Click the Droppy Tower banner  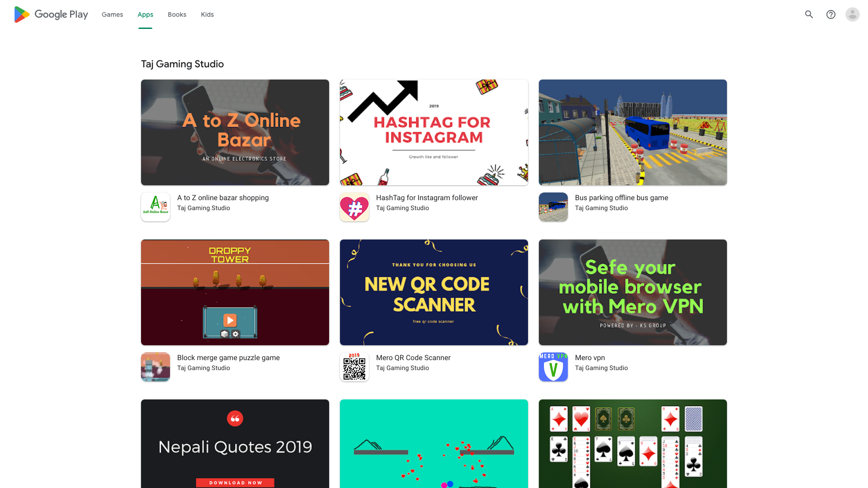coord(235,292)
